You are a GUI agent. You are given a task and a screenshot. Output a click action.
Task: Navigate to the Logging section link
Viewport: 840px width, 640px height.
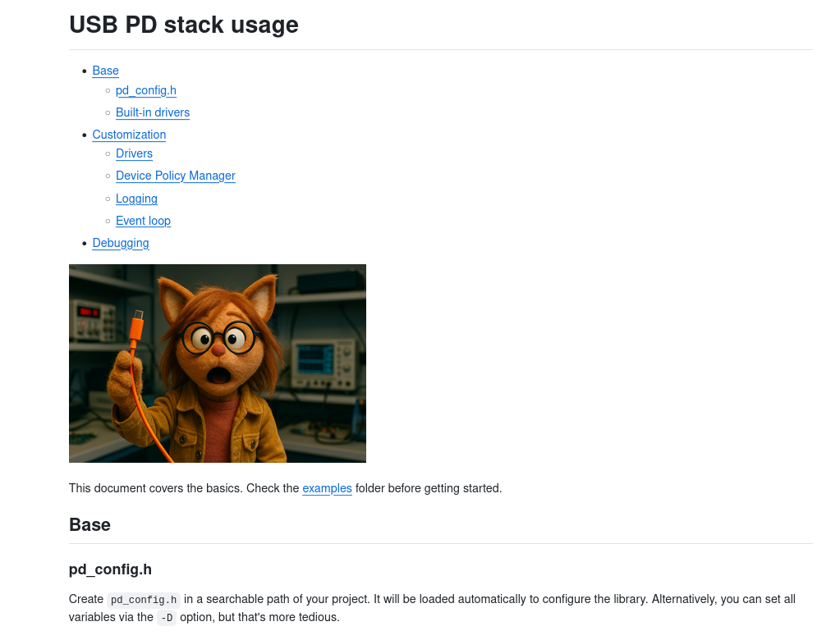point(136,199)
